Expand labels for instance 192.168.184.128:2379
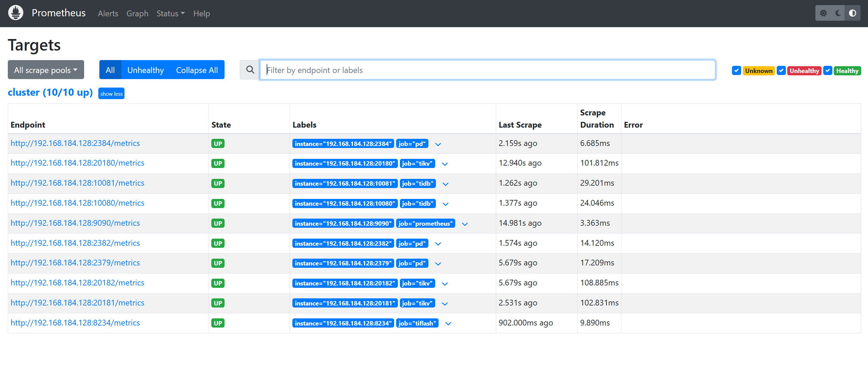This screenshot has height=372, width=868. pyautogui.click(x=438, y=263)
